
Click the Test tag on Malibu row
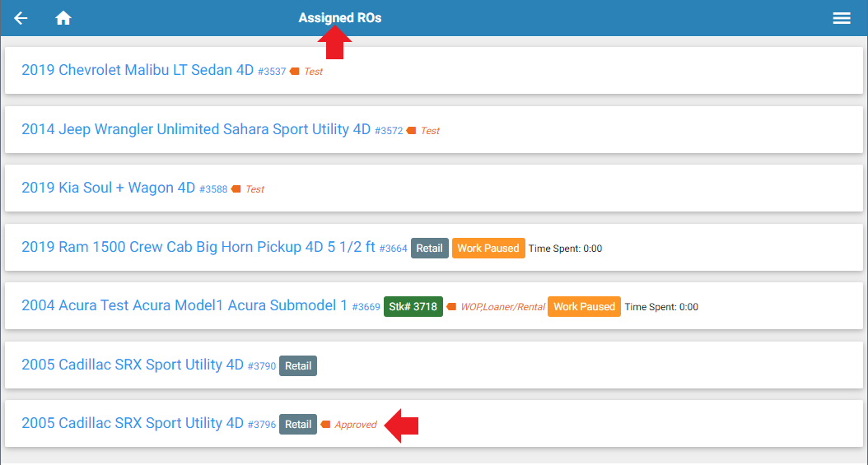pos(313,72)
